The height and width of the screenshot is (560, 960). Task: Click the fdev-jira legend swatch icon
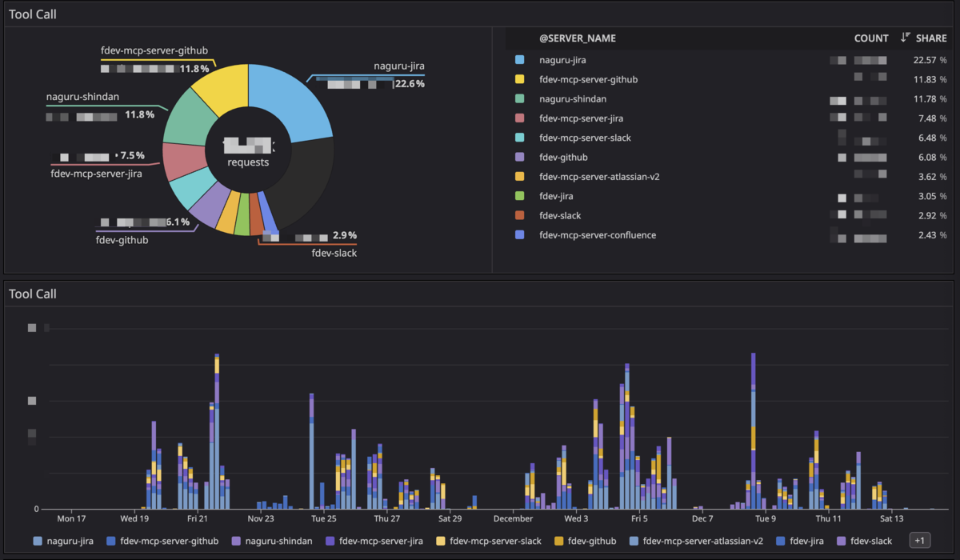[781, 542]
